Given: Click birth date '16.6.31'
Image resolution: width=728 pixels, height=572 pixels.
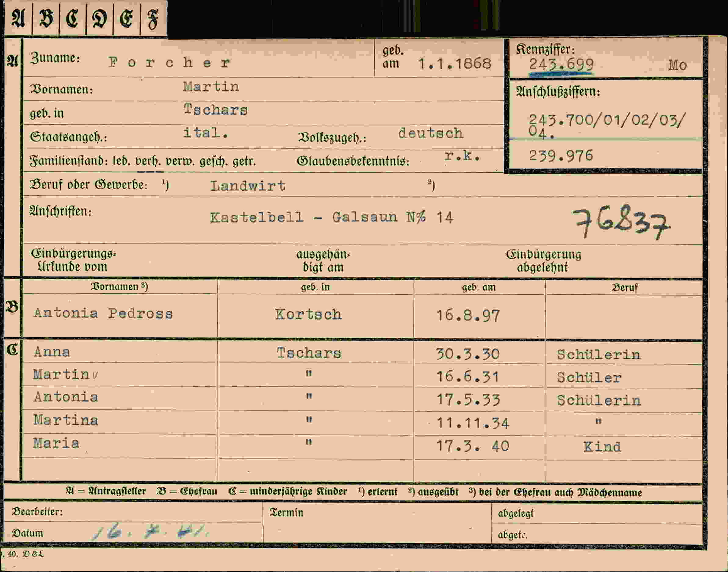Looking at the screenshot, I should tap(467, 377).
